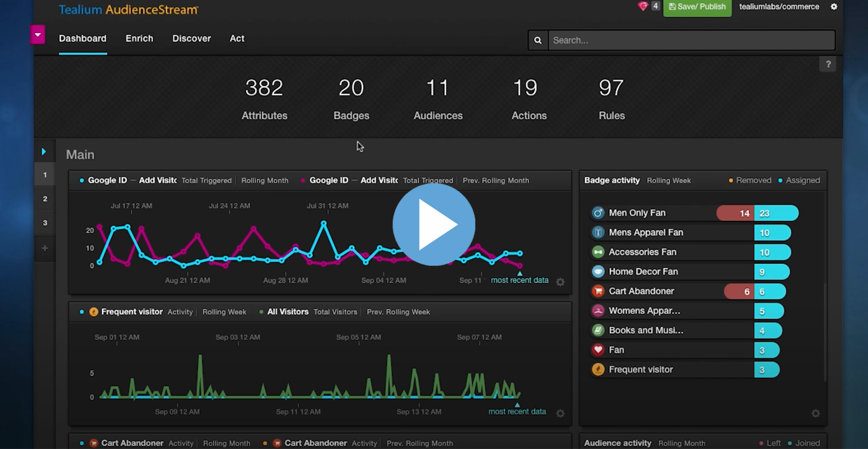Open the magenta dropdown menu button

pos(38,35)
